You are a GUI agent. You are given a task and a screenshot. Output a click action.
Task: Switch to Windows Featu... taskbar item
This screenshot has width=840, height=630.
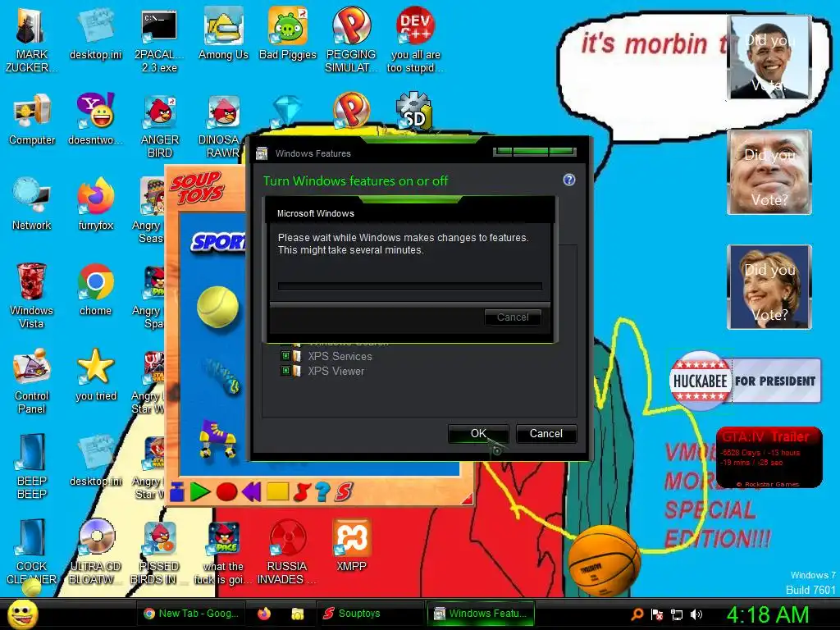tap(481, 614)
